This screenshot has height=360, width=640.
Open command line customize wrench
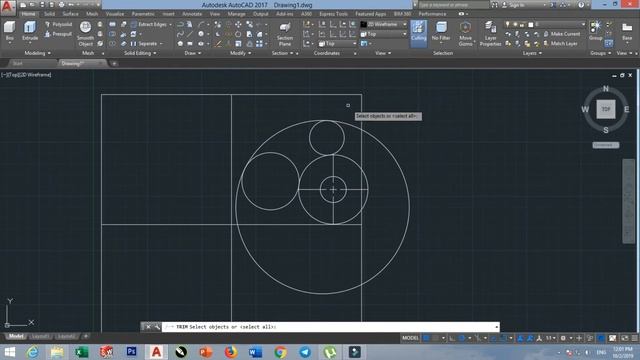(157, 327)
